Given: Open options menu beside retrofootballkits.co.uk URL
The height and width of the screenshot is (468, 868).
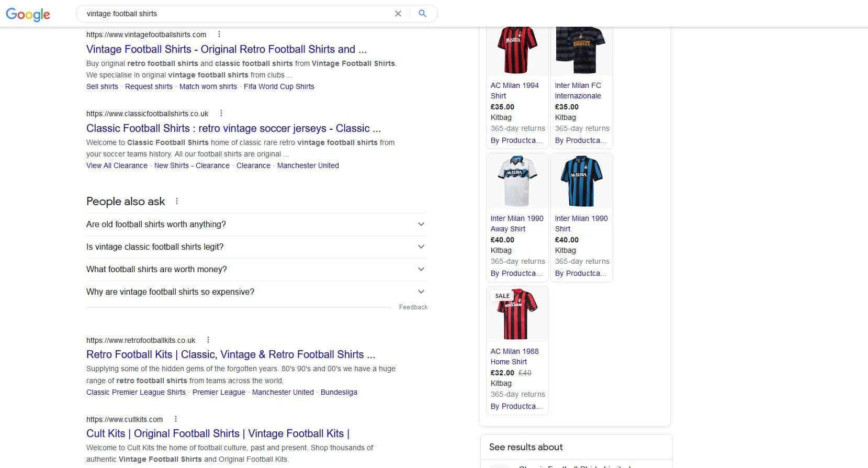Looking at the screenshot, I should click(x=208, y=340).
